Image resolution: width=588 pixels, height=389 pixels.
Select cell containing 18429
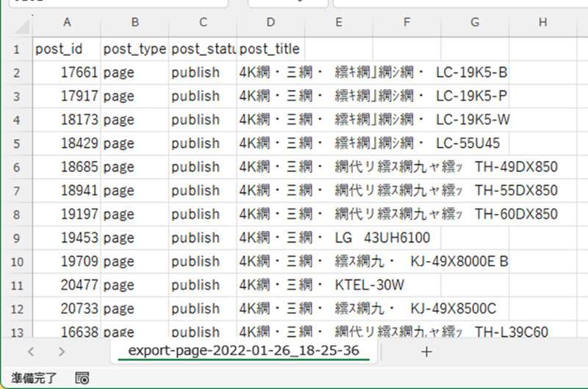(x=67, y=143)
